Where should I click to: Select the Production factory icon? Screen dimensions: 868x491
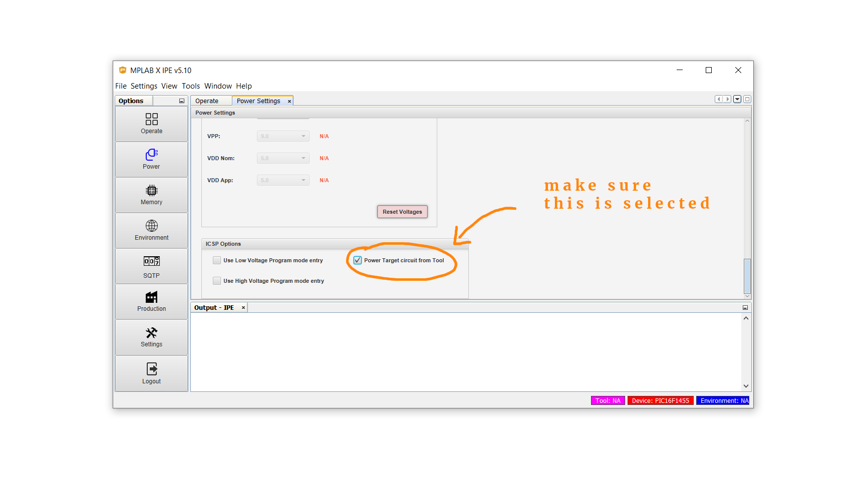pos(151,297)
